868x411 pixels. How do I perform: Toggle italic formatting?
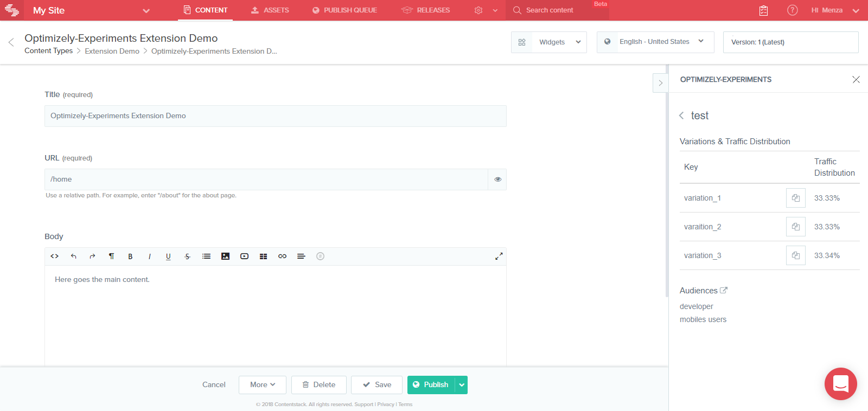(149, 256)
